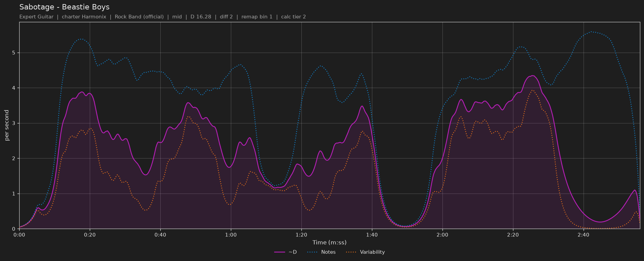Click the y-axis tick label 3
Viewport: 644px width, 261px height.
(14, 123)
